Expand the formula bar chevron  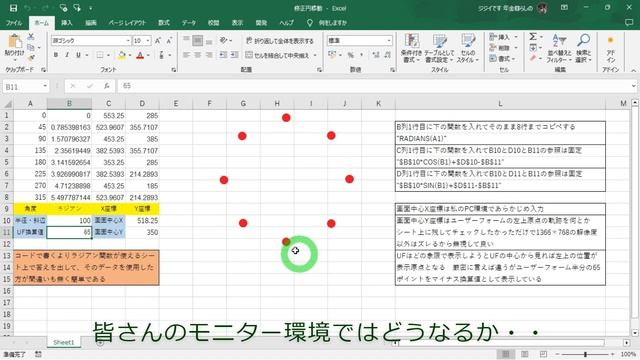point(633,86)
